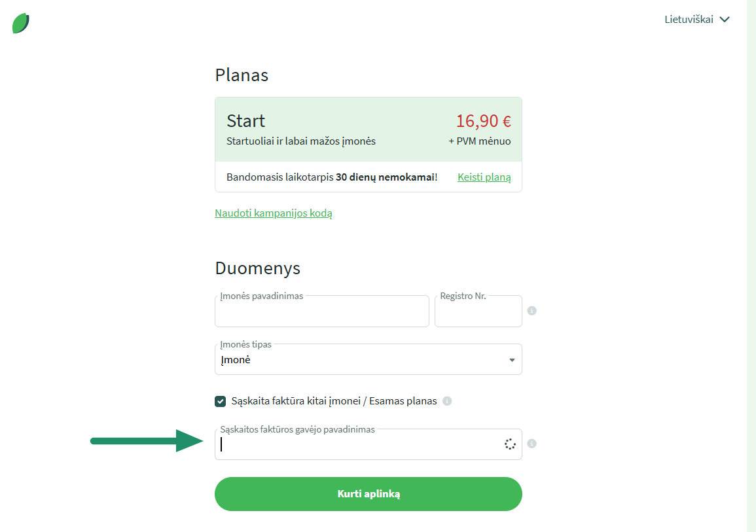Click into the Registro Nr. field
Screen dimensions: 756x532
478,311
